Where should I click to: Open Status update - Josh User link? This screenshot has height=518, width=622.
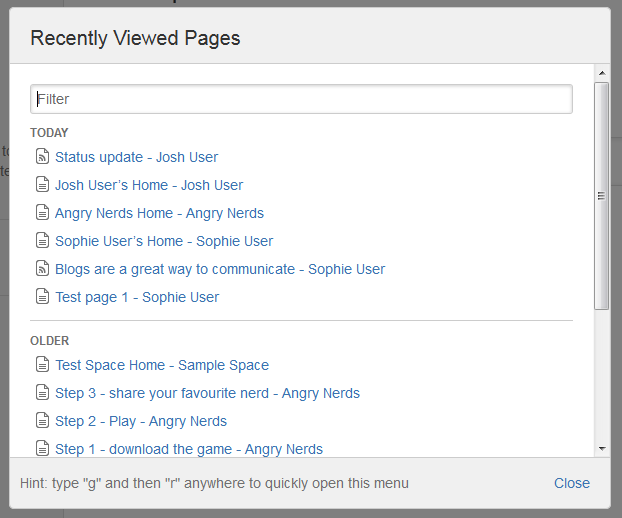pos(136,157)
